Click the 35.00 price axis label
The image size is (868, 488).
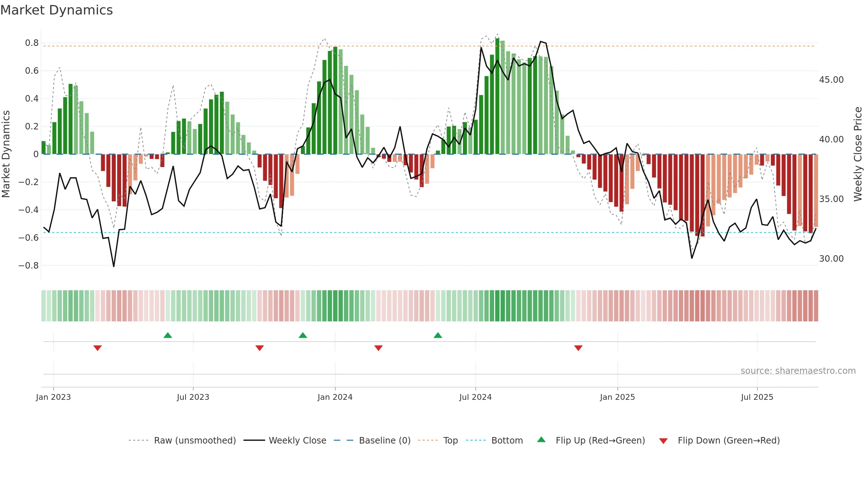(x=831, y=199)
